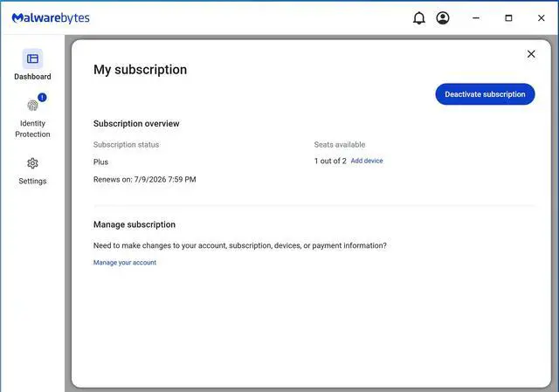Click Deactivate subscription button
Image resolution: width=559 pixels, height=392 pixels.
485,94
